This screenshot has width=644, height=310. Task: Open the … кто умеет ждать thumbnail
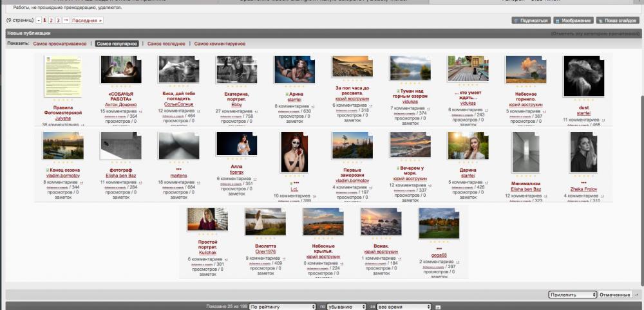(468, 69)
